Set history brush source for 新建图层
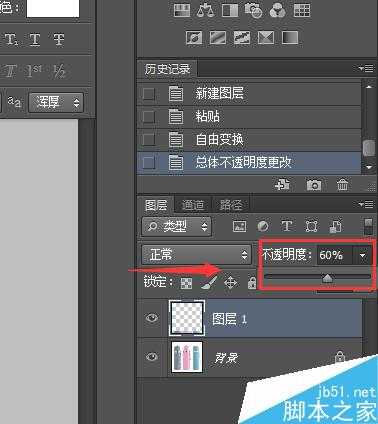 pos(149,94)
